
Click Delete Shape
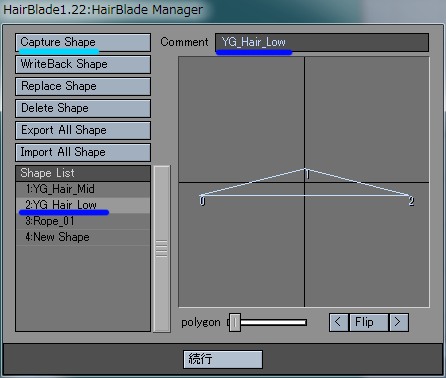[x=83, y=108]
